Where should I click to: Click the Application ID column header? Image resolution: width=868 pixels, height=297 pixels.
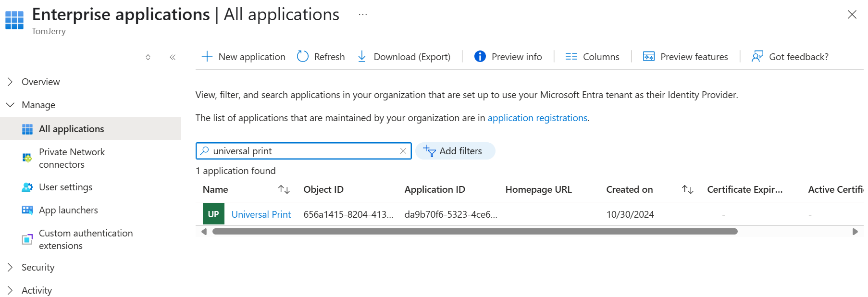click(435, 189)
